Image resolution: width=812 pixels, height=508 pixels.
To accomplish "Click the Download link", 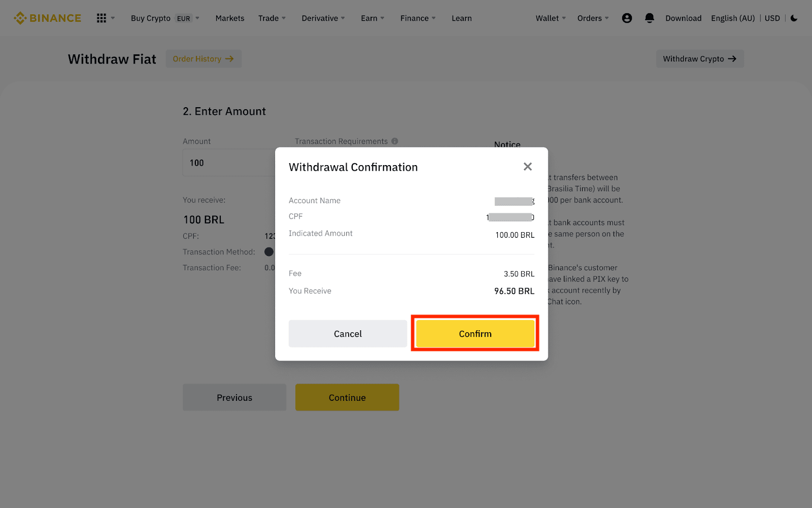I will tap(683, 18).
